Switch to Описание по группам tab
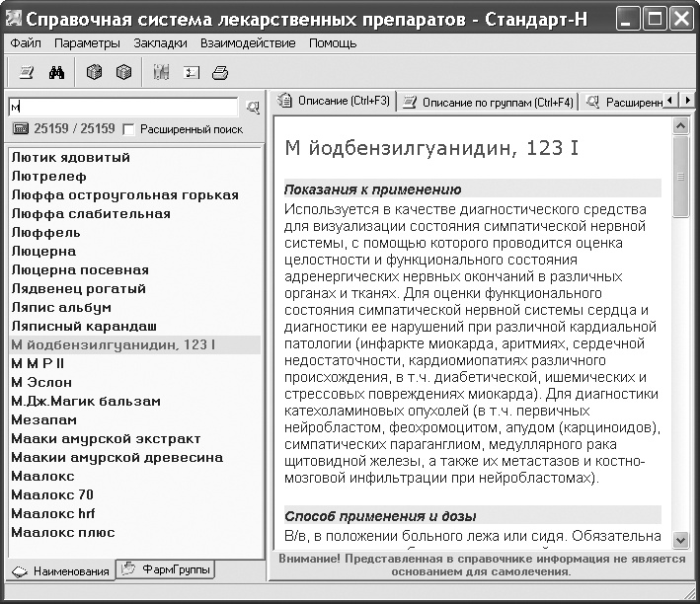The image size is (700, 604). pyautogui.click(x=488, y=102)
